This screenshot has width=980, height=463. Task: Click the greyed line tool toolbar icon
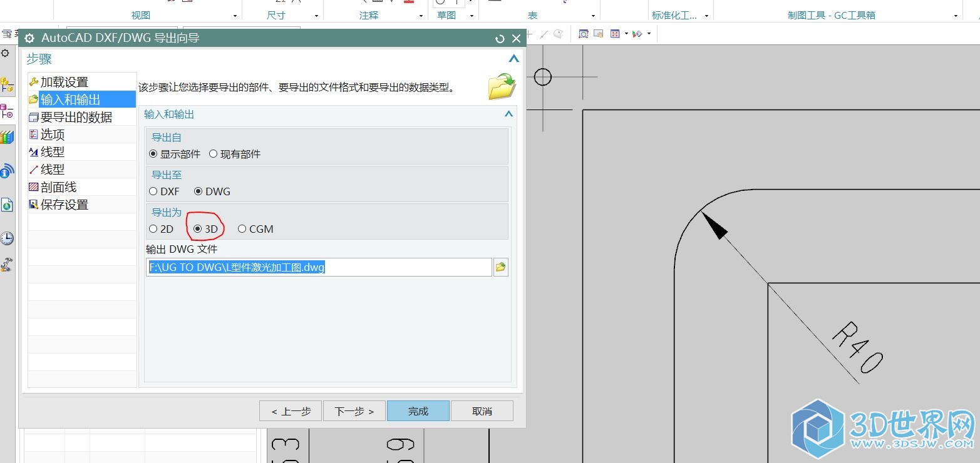[544, 34]
